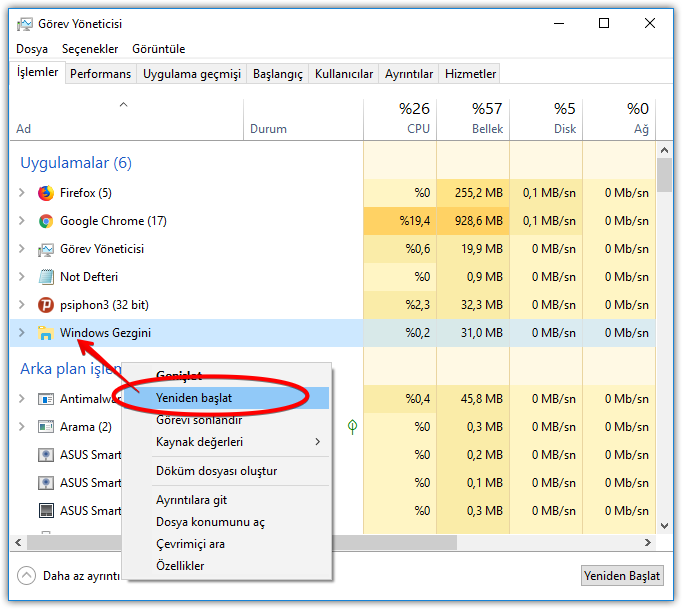Click the Not Defteri notepad icon
Image resolution: width=682 pixels, height=609 pixels.
click(x=46, y=277)
